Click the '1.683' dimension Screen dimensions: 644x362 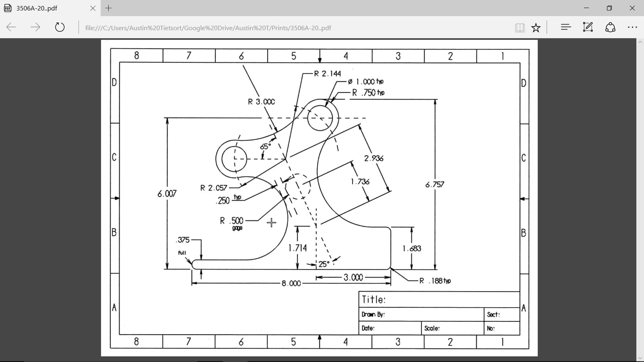[412, 249]
